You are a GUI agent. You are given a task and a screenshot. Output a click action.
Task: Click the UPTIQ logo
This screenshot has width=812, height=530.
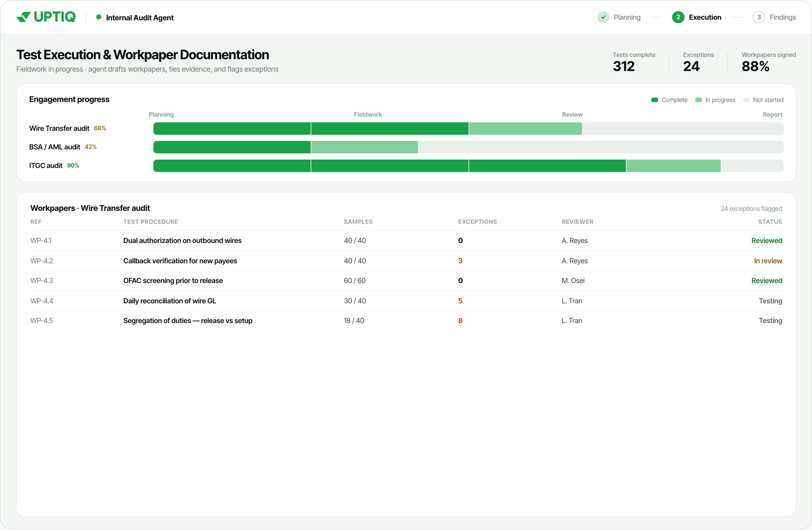46,17
